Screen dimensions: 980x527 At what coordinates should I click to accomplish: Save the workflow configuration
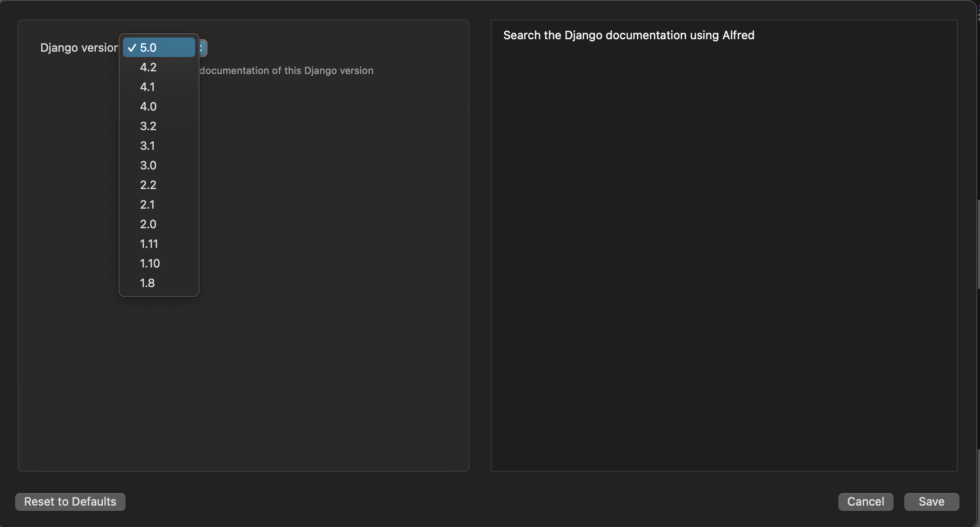931,502
